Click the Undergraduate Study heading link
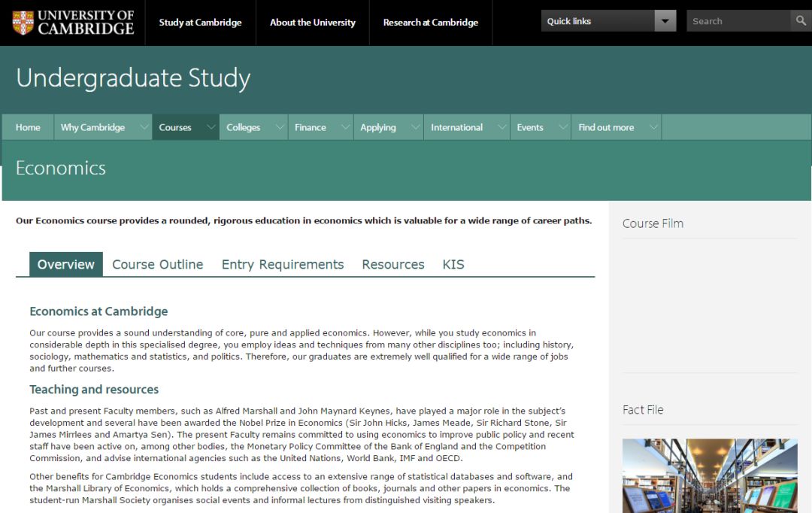 pyautogui.click(x=133, y=78)
